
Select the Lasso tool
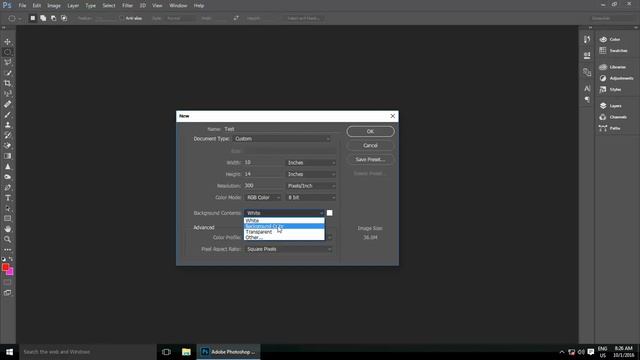click(x=7, y=62)
